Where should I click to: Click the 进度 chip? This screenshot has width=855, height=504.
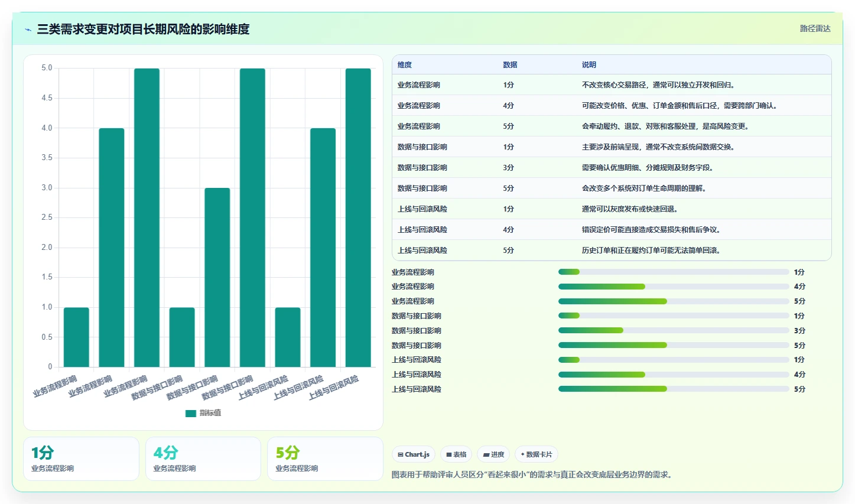493,454
